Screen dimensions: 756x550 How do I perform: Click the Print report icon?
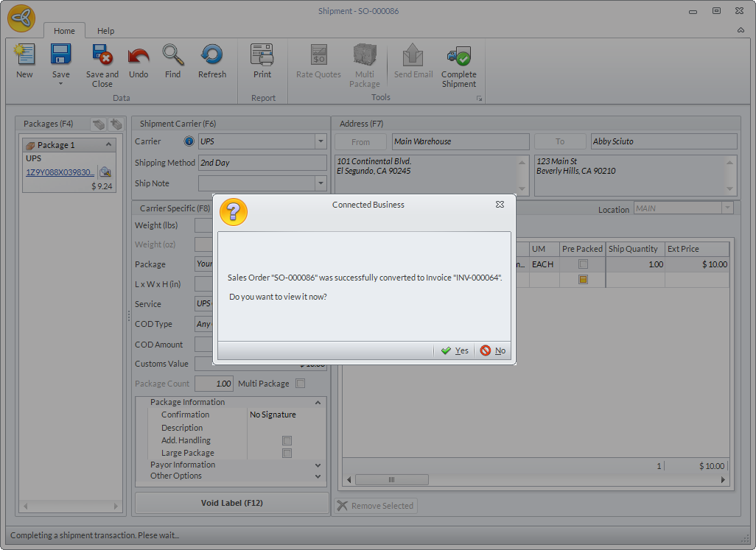coord(262,55)
